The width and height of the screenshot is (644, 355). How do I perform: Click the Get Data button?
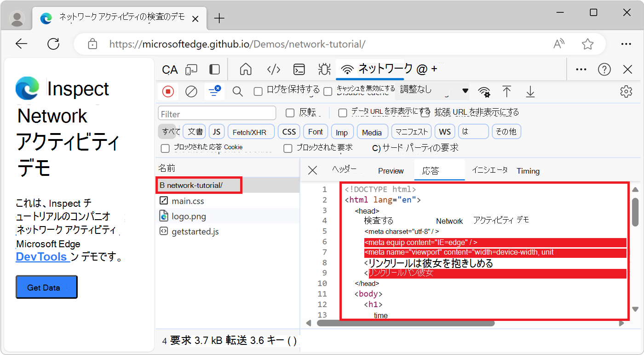coord(46,287)
